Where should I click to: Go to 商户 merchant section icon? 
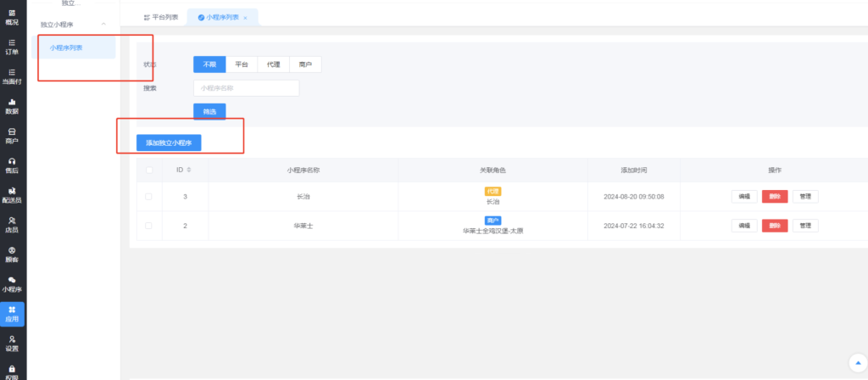coord(12,136)
